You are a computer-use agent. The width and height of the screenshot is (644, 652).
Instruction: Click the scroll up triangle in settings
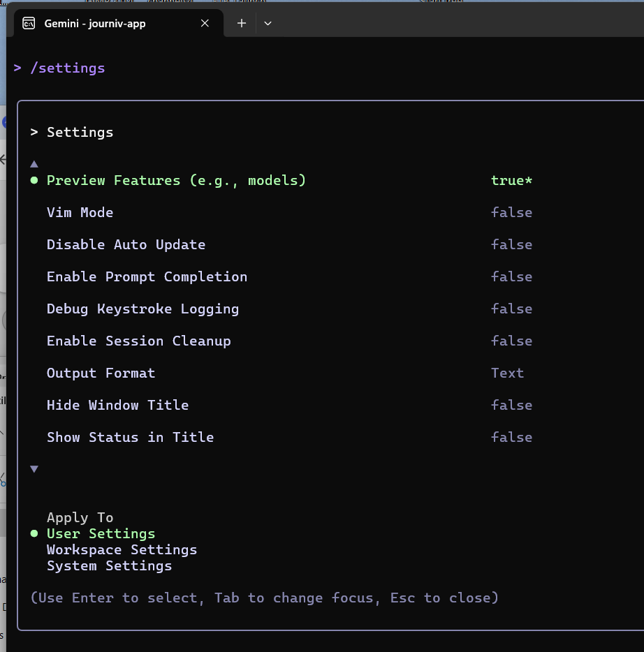click(34, 164)
